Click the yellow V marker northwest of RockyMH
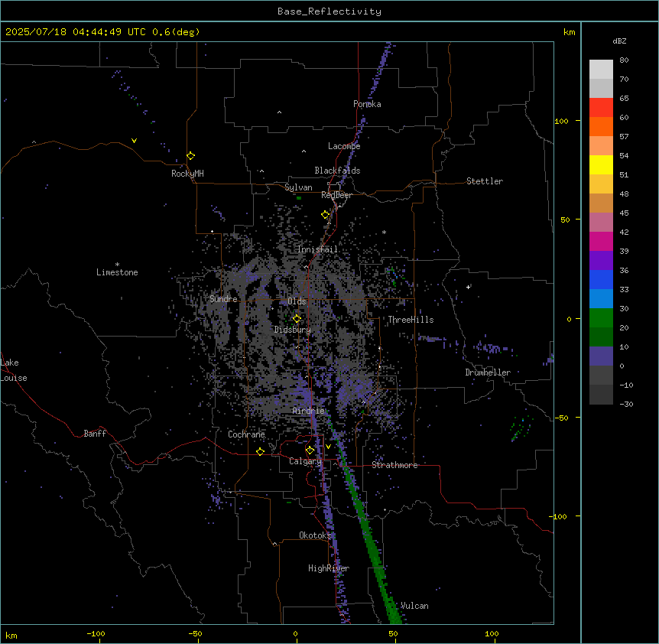The image size is (659, 644). [134, 141]
